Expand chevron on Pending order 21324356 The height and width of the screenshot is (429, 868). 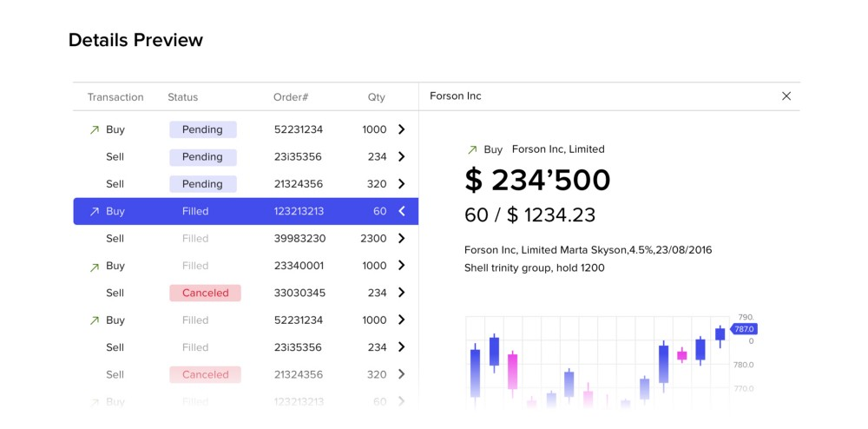pos(401,184)
